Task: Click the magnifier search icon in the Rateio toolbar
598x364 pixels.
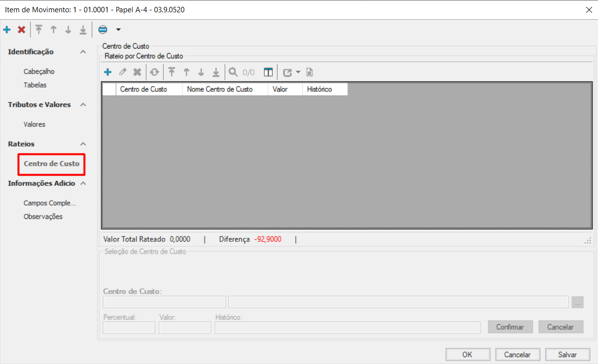Action: pyautogui.click(x=233, y=72)
